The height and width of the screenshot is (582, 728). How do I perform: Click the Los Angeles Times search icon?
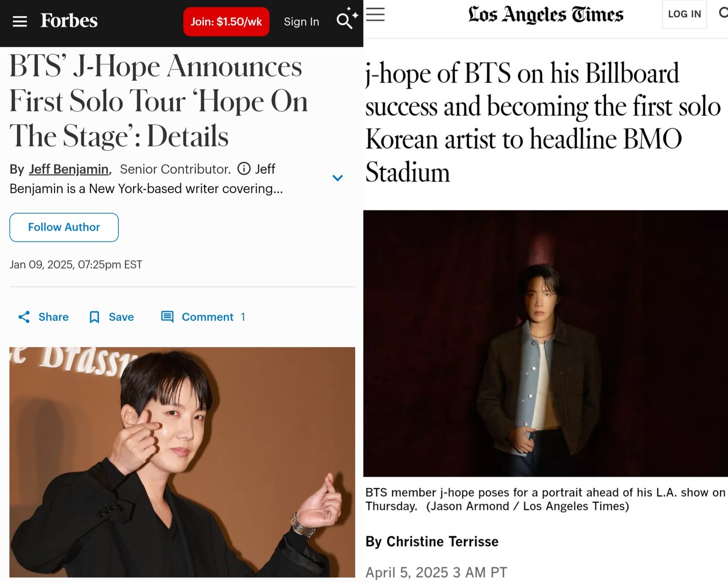(723, 13)
